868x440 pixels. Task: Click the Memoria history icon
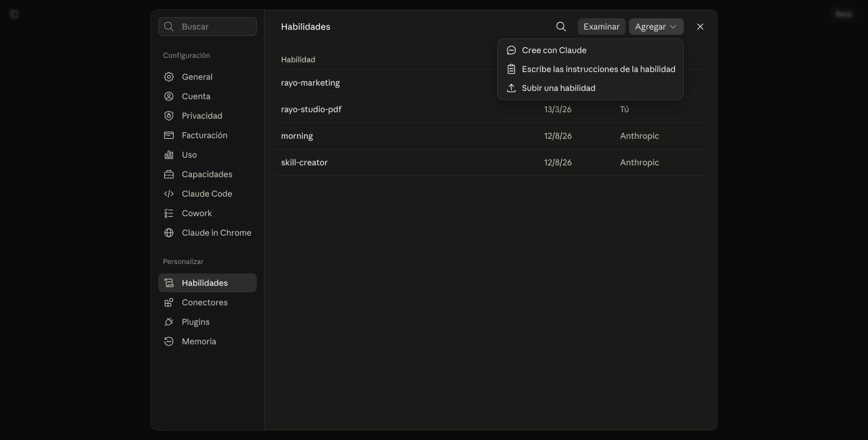[169, 341]
